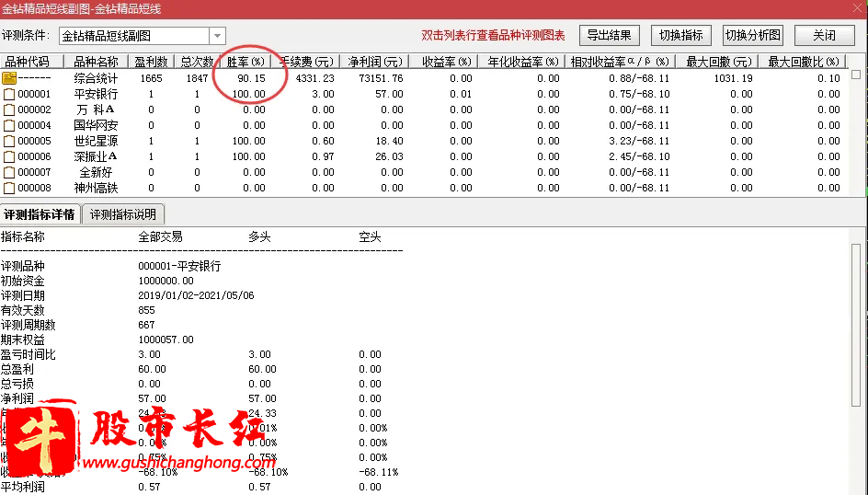Click the row icon next to 000008
Screen dimensions: 868x495
pos(9,189)
